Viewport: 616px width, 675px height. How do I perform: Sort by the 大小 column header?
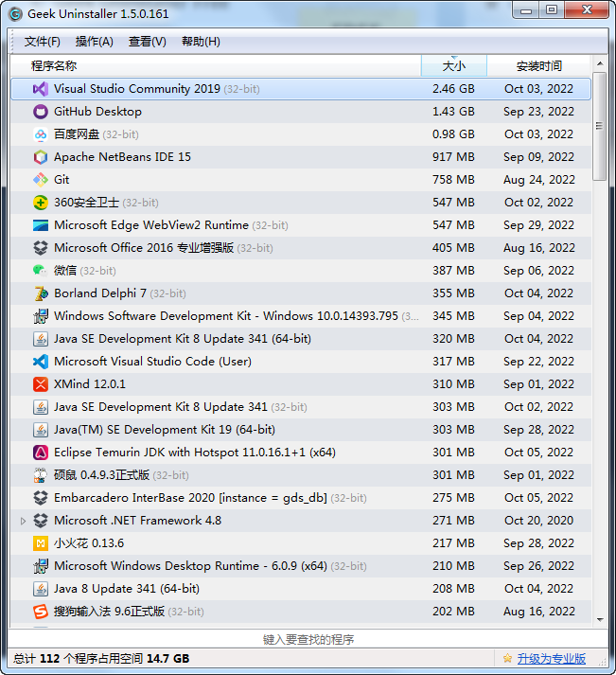pos(454,66)
